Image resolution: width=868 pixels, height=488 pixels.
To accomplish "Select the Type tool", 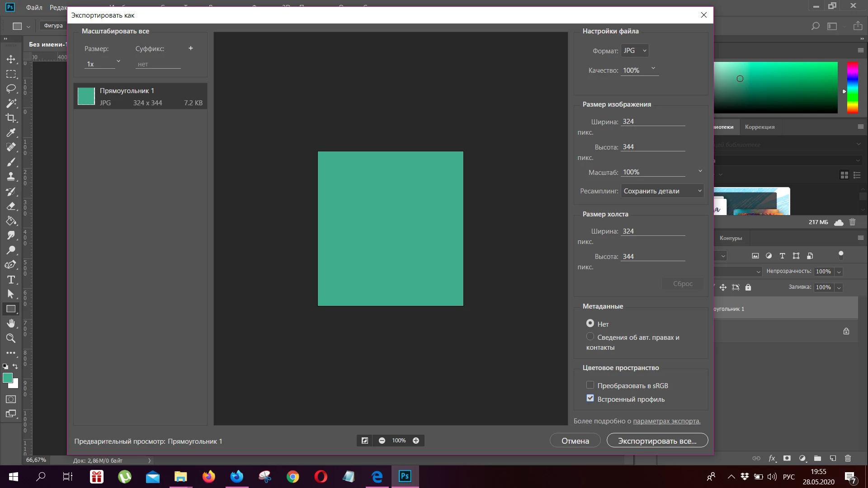I will (x=11, y=280).
